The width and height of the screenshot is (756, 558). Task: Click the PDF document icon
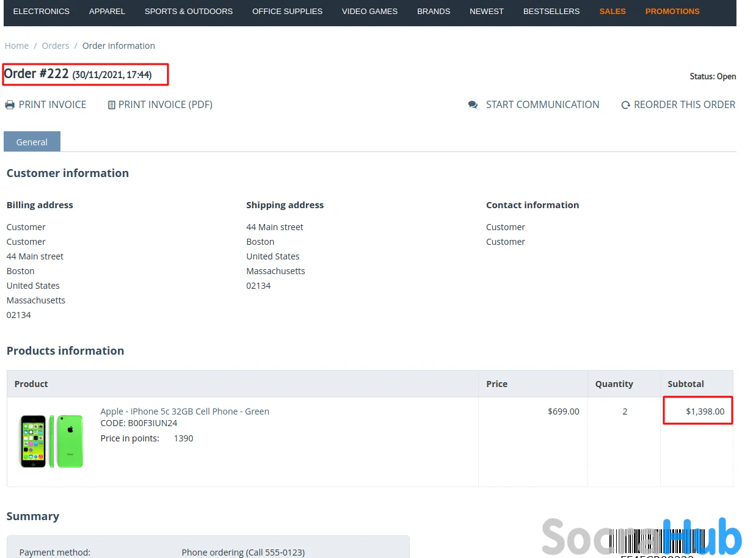[x=111, y=105]
